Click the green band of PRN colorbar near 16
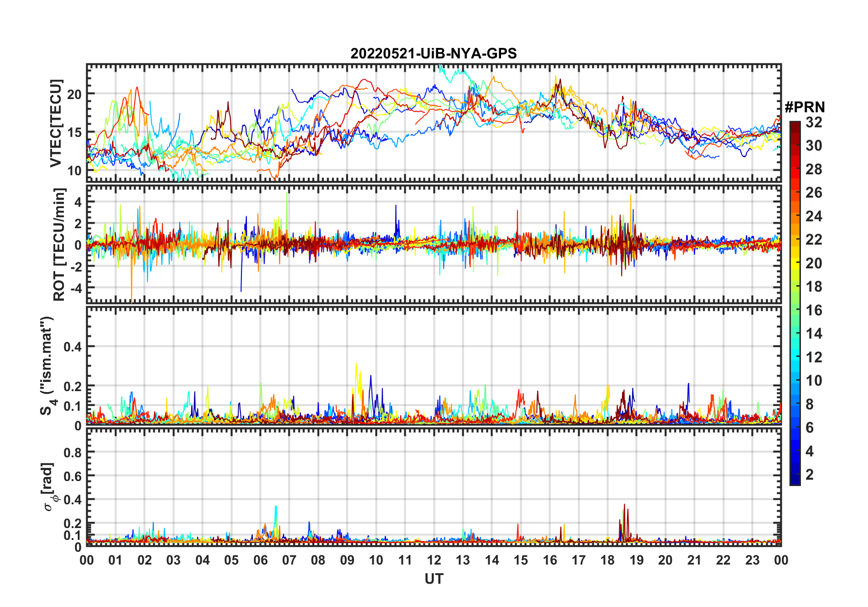 point(795,310)
